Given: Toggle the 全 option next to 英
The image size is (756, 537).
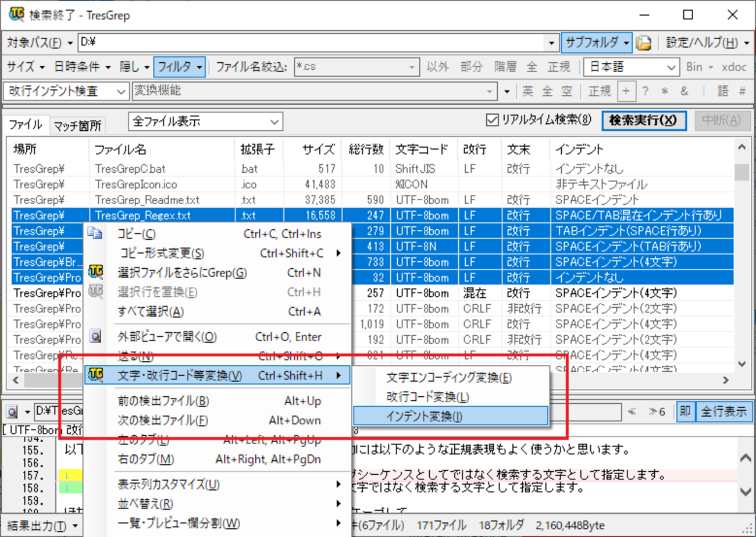Looking at the screenshot, I should click(x=547, y=91).
